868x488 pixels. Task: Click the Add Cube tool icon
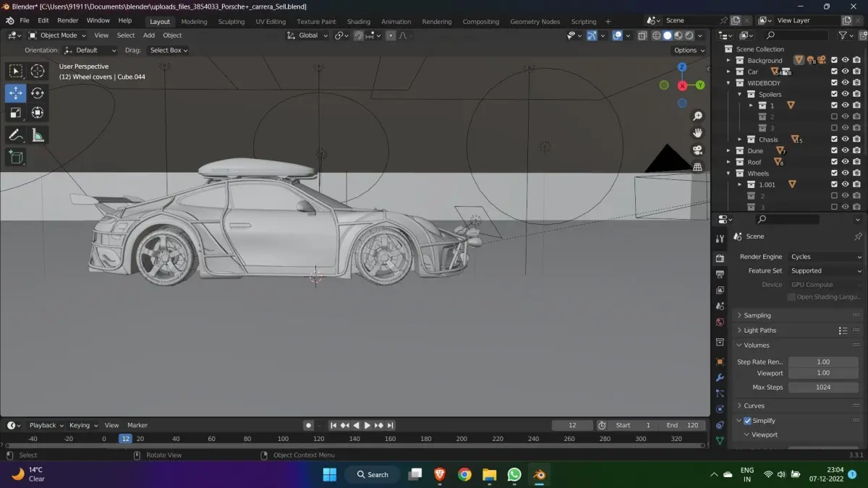pos(16,157)
